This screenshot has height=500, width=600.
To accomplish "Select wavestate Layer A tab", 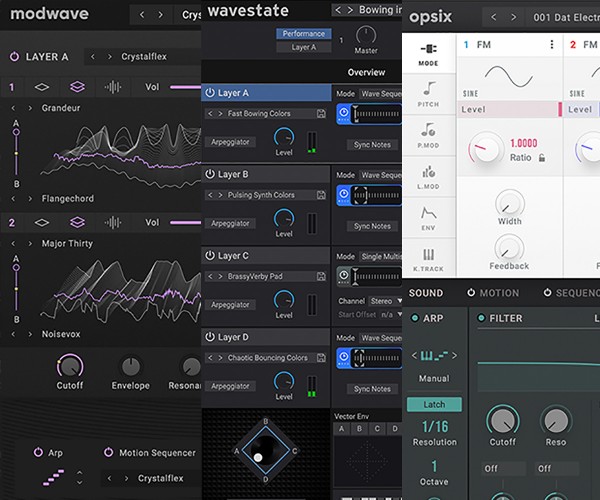I will [304, 47].
